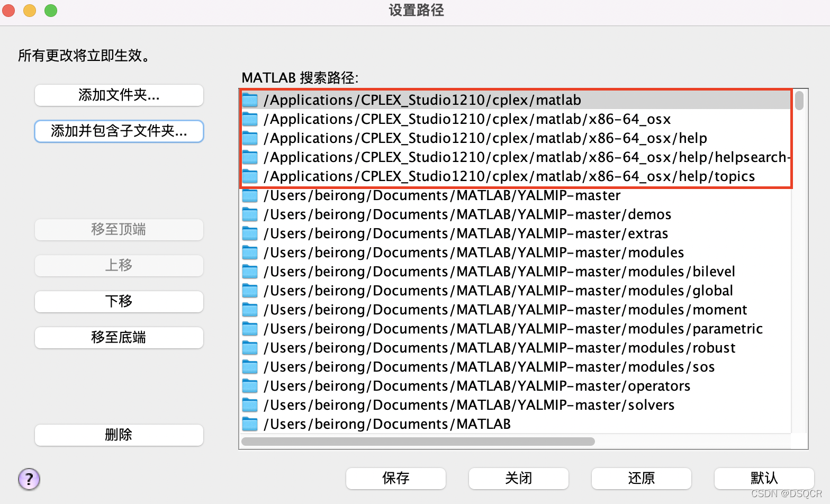Click the help question mark icon
Viewport: 830px width, 504px height.
(x=29, y=479)
